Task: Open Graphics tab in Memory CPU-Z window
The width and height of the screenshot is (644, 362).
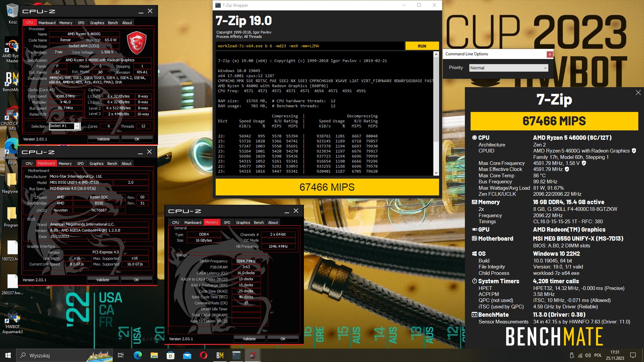Action: click(x=243, y=223)
